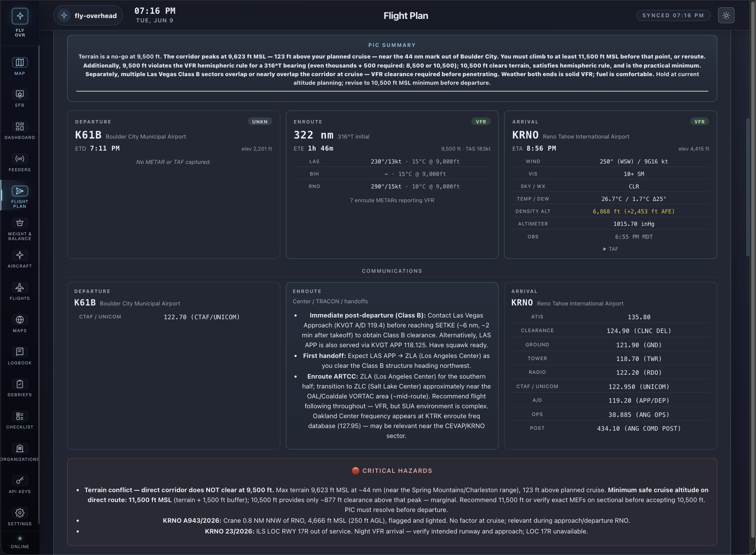
Task: Click the LAS winds aloft row
Action: point(392,161)
